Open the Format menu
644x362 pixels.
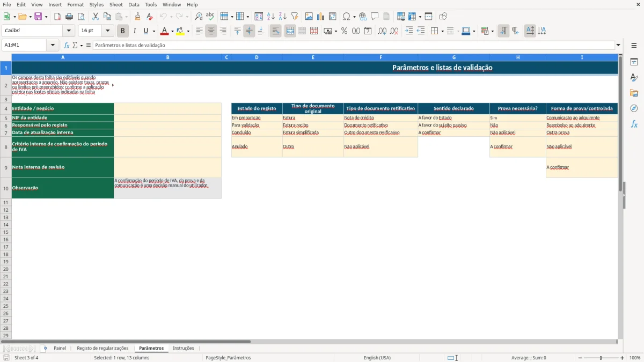76,4
